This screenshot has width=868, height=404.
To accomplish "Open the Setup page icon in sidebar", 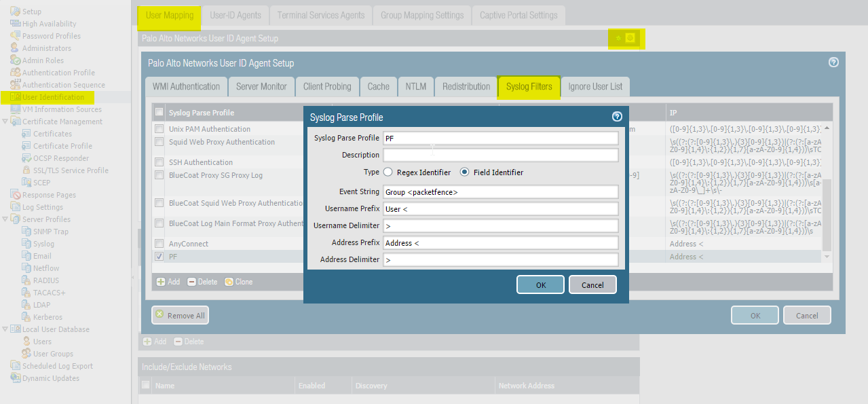I will click(x=15, y=11).
